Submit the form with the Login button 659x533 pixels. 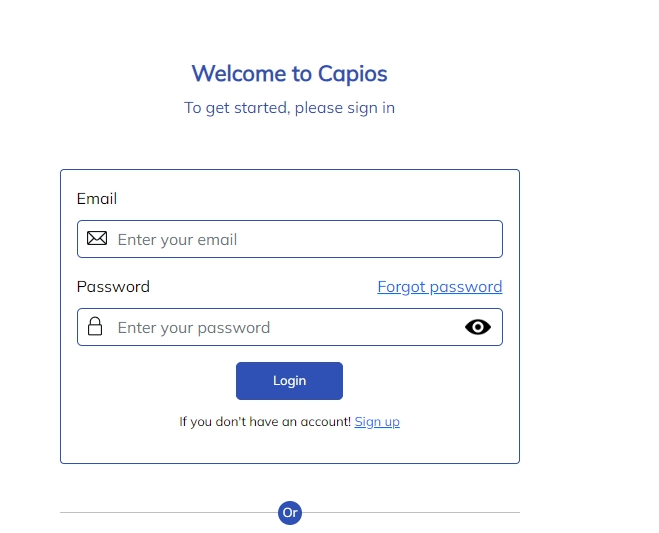tap(290, 381)
